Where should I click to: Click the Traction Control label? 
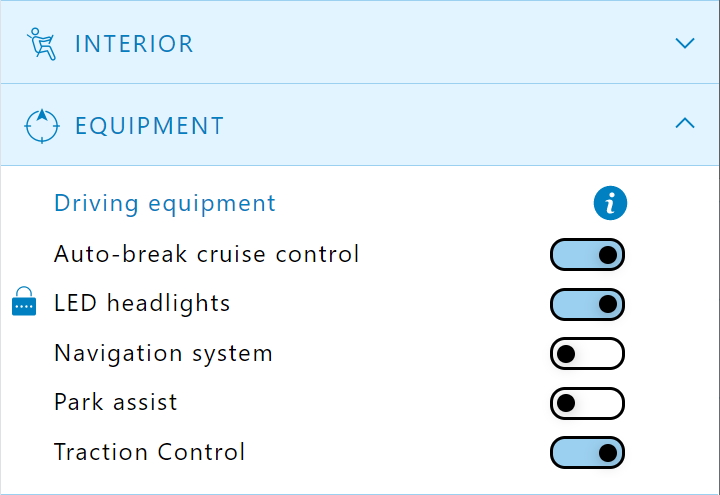click(150, 452)
